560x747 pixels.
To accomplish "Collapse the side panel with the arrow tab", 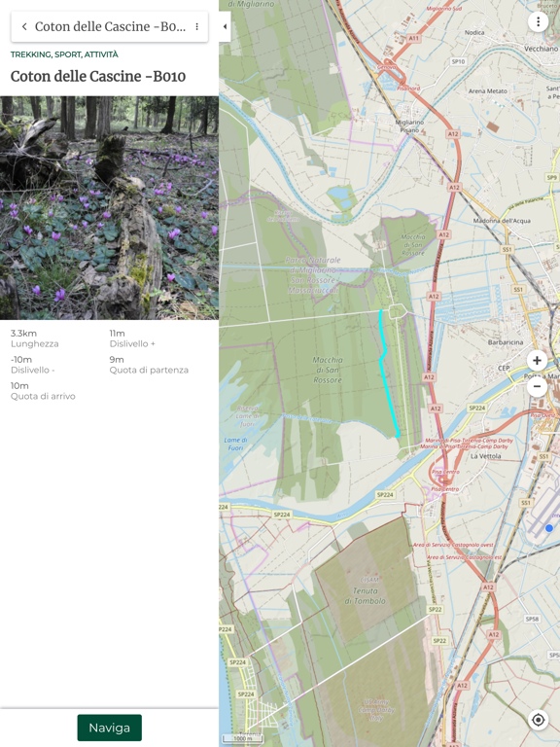I will (225, 26).
